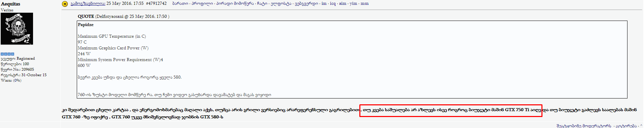Open the 'პირადი მიმოწერა' private message link

(x=235, y=3)
